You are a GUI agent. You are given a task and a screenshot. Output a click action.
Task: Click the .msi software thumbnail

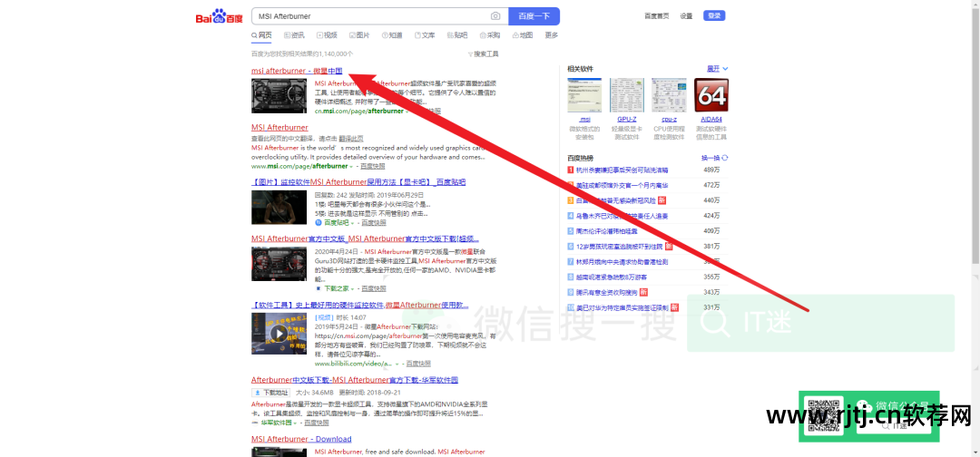(x=585, y=95)
